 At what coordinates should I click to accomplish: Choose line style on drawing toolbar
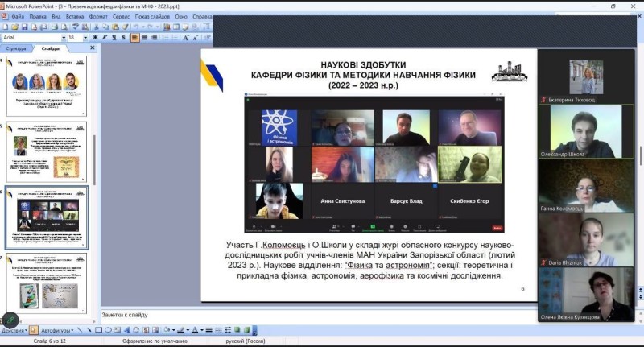click(208, 330)
